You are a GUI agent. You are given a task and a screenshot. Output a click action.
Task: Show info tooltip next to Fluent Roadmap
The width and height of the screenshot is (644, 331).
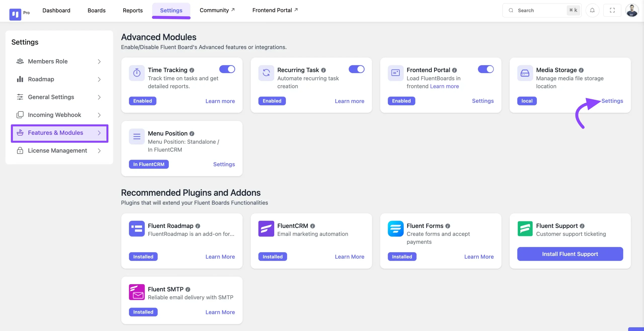(x=197, y=226)
